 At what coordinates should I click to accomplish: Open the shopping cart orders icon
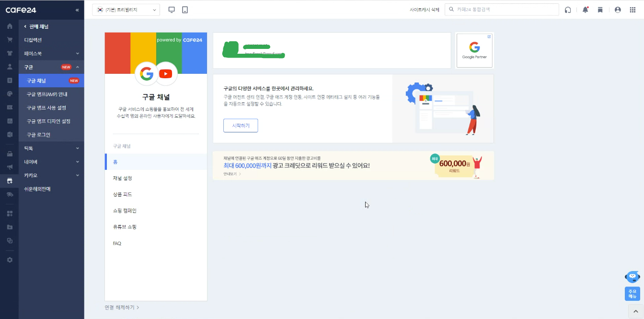click(x=10, y=39)
